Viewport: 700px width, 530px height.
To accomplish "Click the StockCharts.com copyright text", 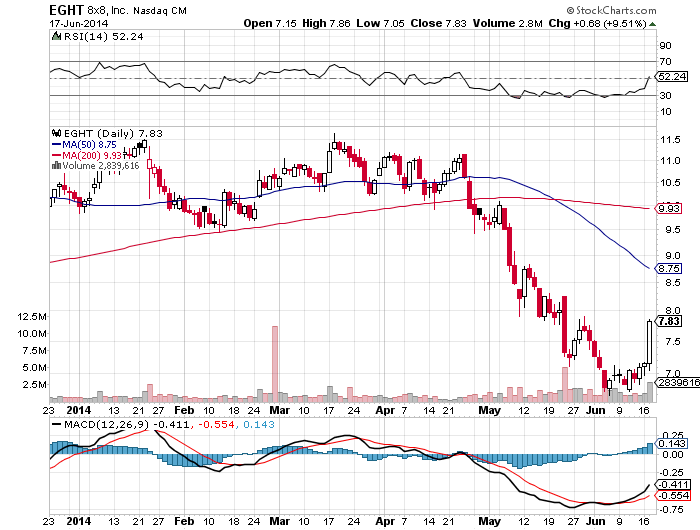I will tap(612, 10).
